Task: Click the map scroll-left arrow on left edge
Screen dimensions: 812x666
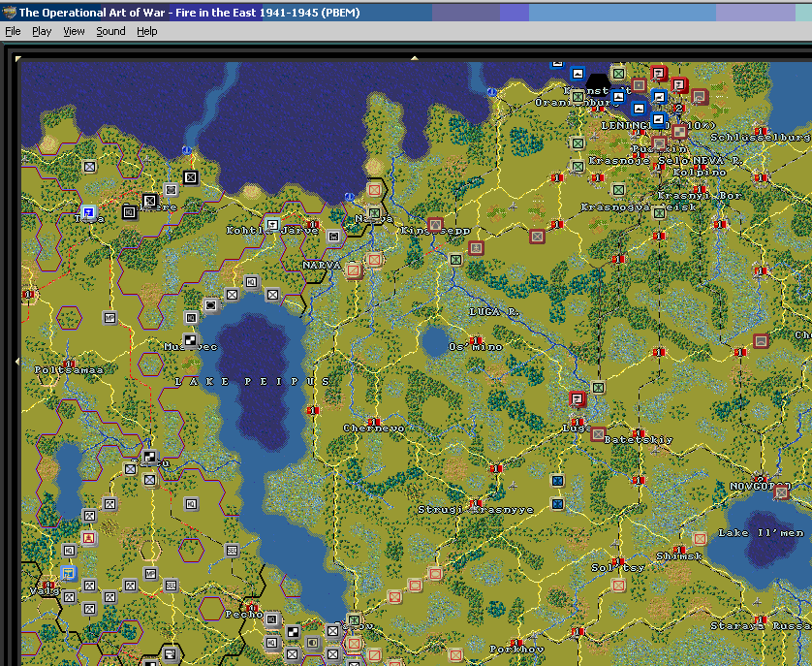Action: [x=17, y=362]
